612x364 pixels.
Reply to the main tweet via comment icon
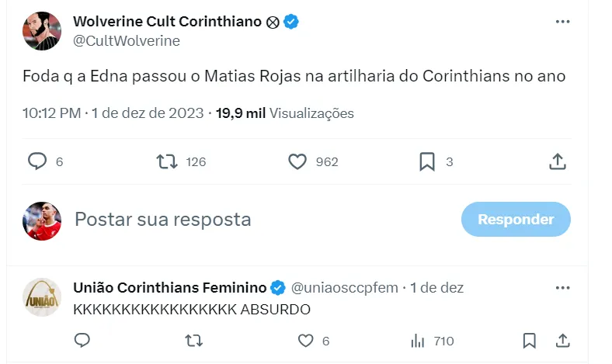click(x=37, y=161)
